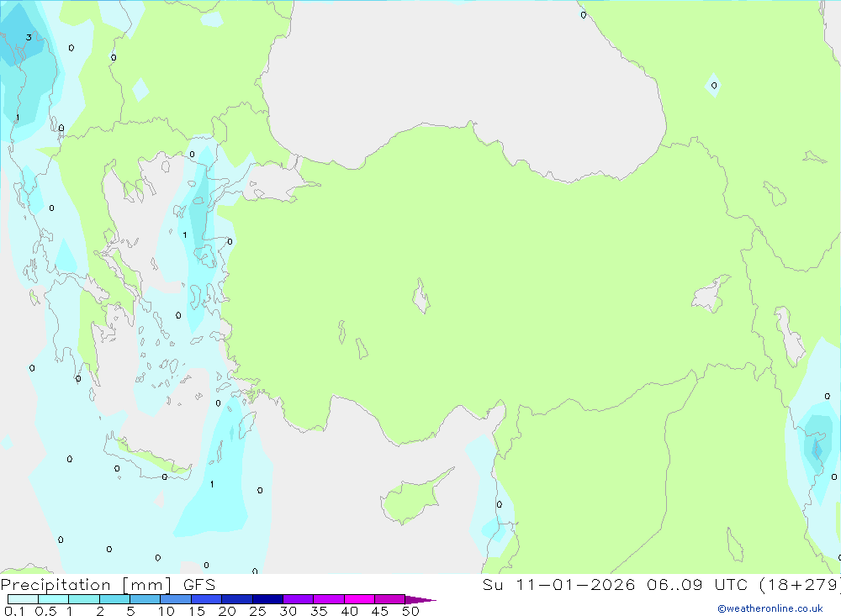Click the legend swatch between 30 and 35
The height and width of the screenshot is (616, 841).
point(299,599)
